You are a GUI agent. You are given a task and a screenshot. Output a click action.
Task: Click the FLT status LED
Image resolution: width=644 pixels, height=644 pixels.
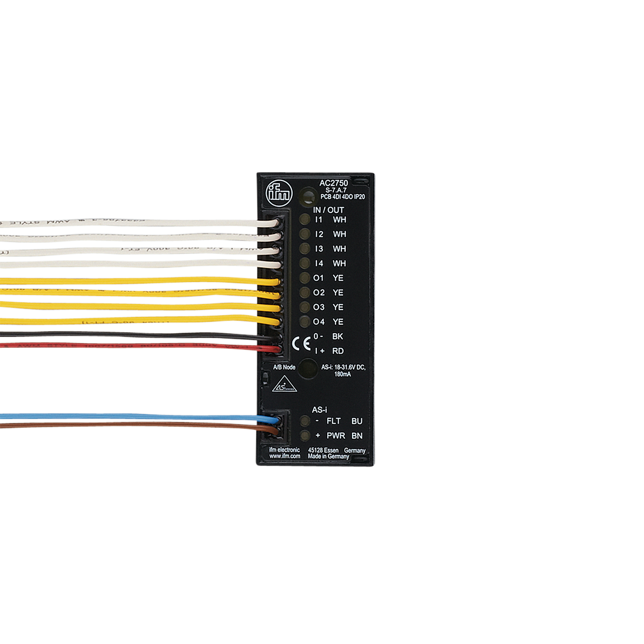point(305,421)
